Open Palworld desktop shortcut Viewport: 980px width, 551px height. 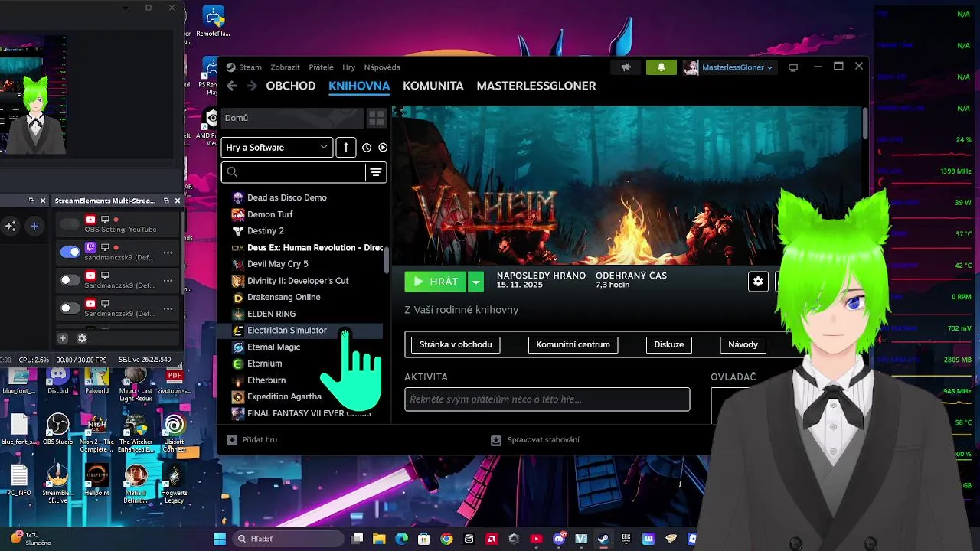[96, 380]
